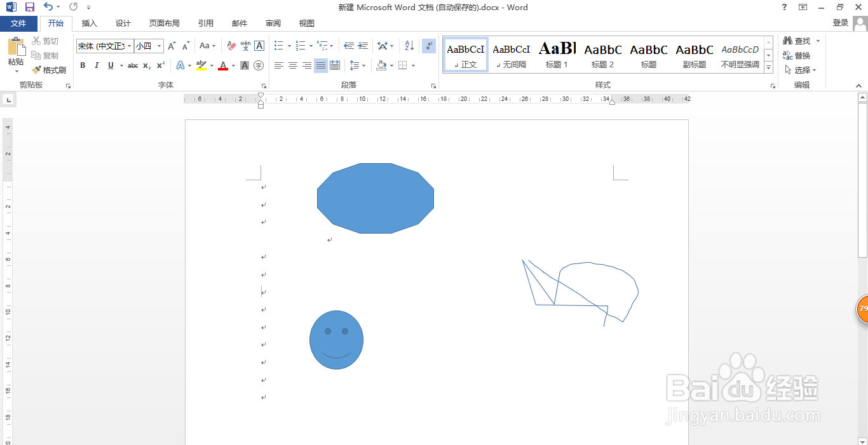This screenshot has height=445, width=868.
Task: Open Word Help question mark icon
Action: coord(784,7)
